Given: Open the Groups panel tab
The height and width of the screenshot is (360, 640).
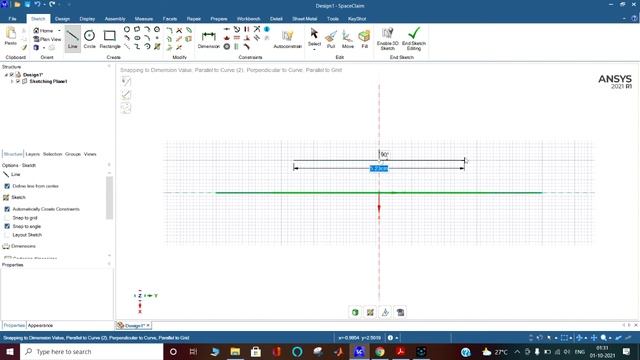Looking at the screenshot, I should pos(73,154).
